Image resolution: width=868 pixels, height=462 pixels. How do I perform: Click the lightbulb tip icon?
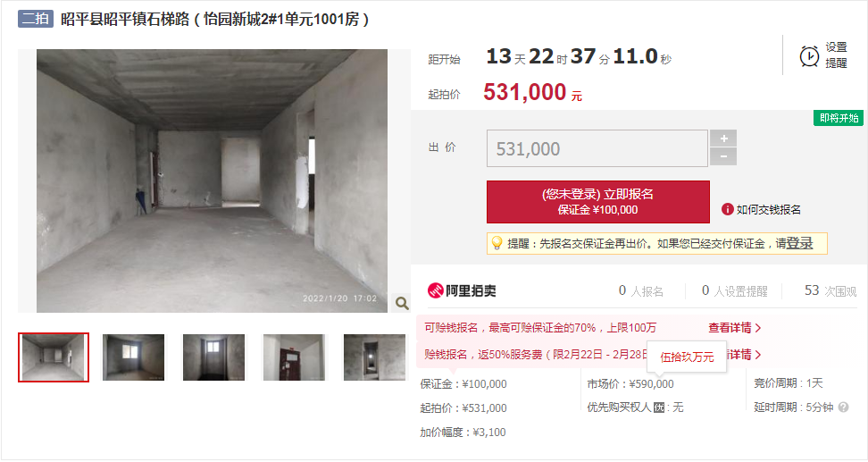[x=497, y=243]
